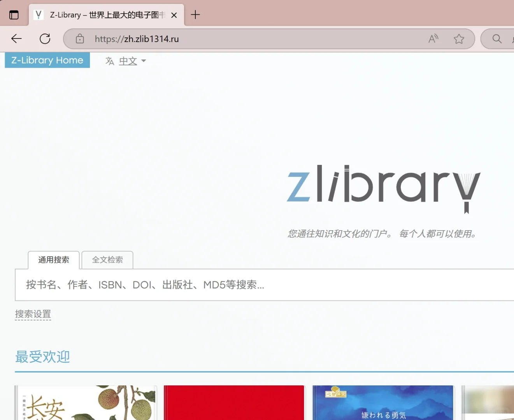The width and height of the screenshot is (514, 420).
Task: Switch to the 全文检索 tab
Action: [107, 260]
